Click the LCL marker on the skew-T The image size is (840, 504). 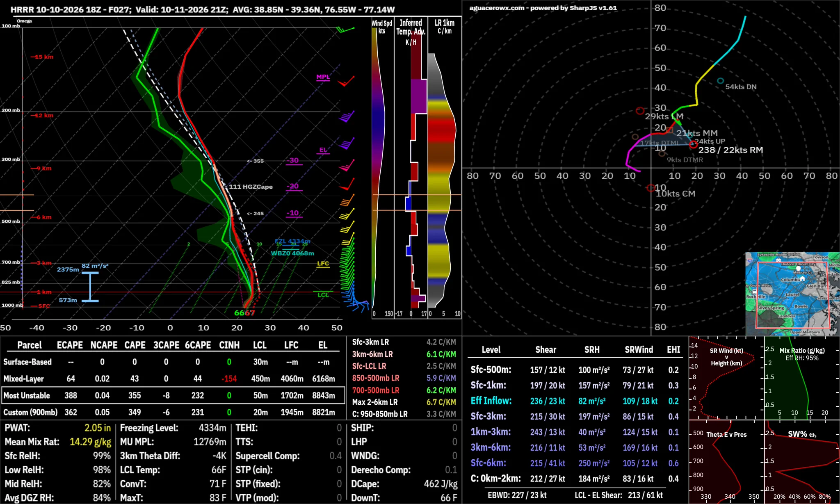323,295
